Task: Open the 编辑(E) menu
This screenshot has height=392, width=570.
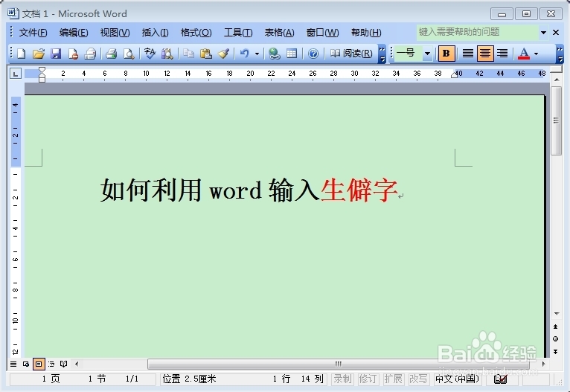Action: coord(74,33)
